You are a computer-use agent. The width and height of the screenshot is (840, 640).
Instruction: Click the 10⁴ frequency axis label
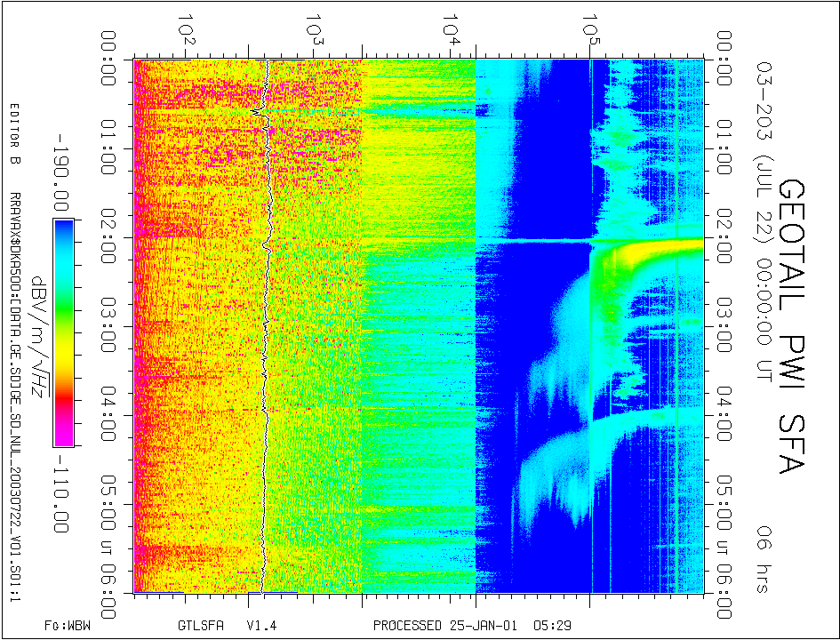click(452, 30)
